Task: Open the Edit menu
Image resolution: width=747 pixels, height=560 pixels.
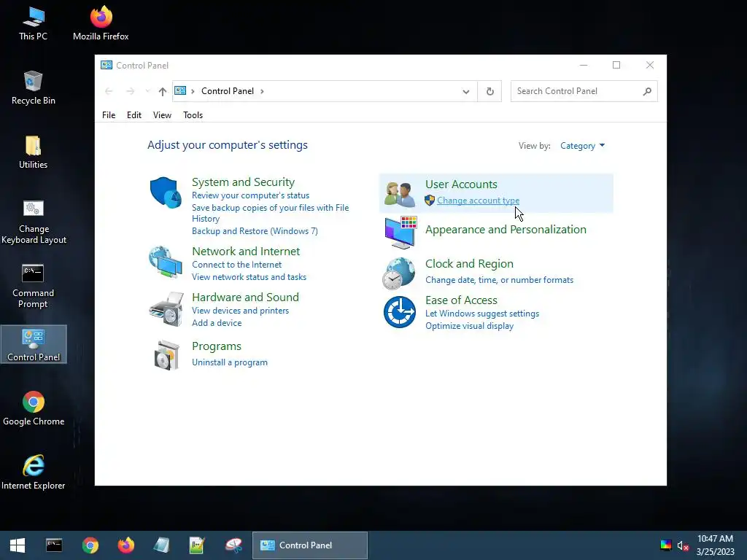Action: coord(134,115)
